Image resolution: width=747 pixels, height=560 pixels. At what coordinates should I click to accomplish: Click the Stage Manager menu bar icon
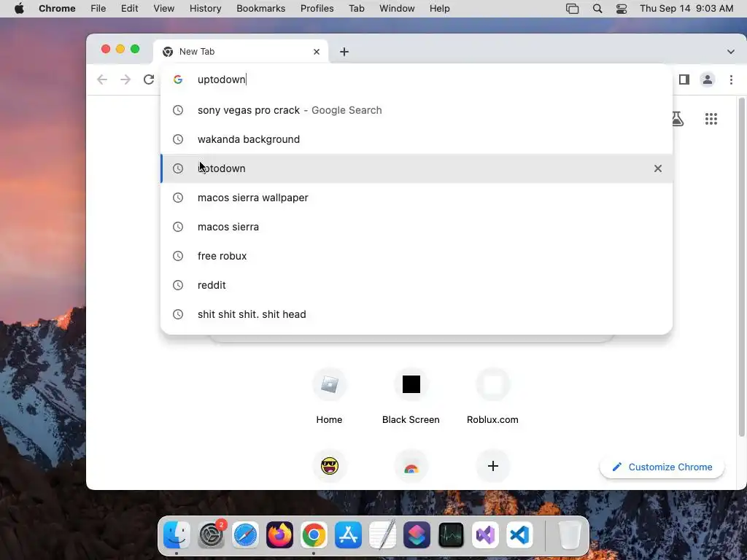coord(572,9)
